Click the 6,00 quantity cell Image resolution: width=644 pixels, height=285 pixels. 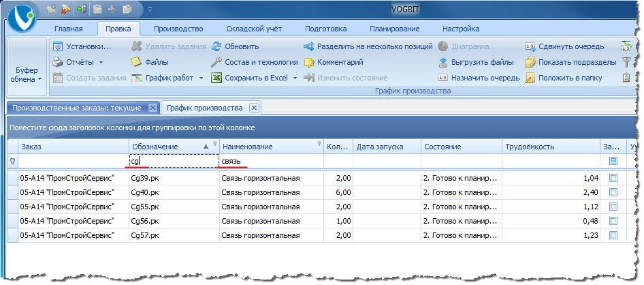point(338,192)
